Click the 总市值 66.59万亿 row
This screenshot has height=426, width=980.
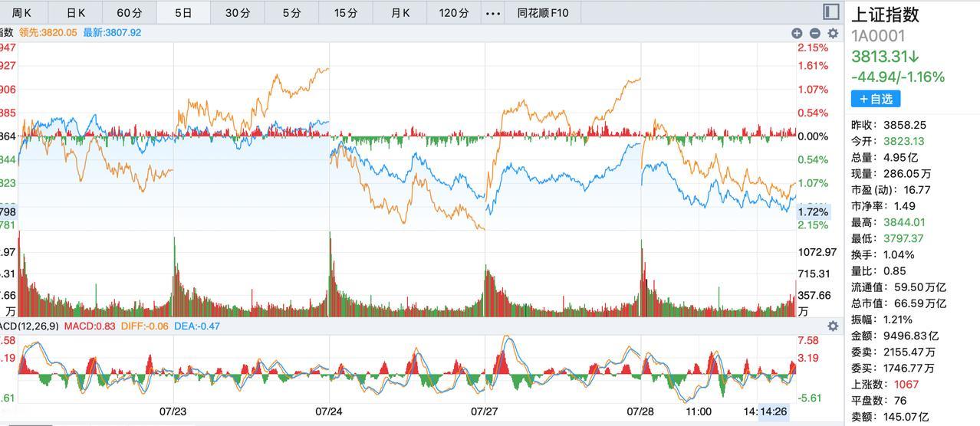(899, 303)
